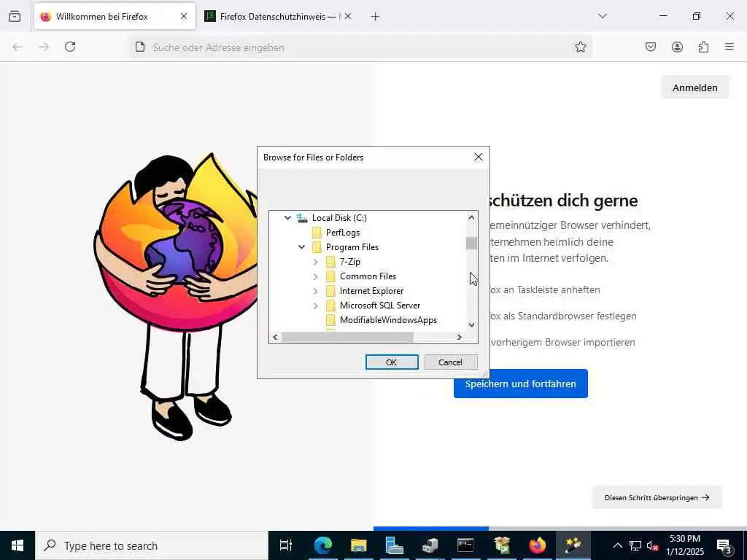Select the 7-Zip folder label
The image size is (747, 560).
tap(350, 262)
